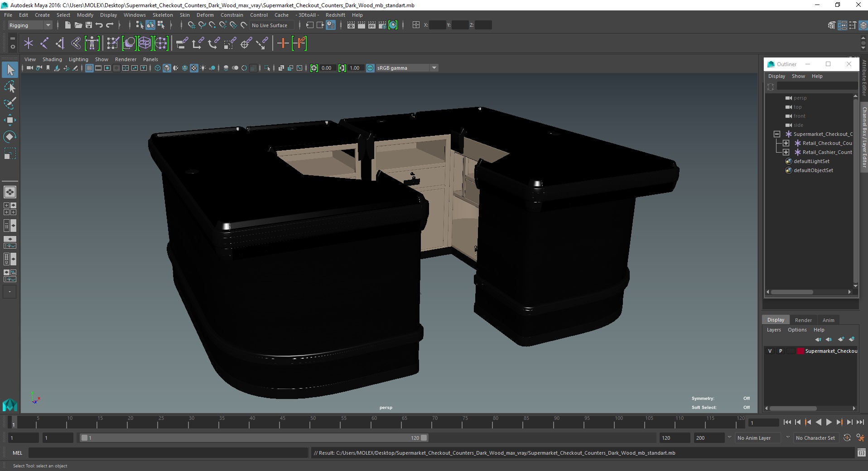Play the animation forwards
The image size is (868, 471).
(829, 422)
